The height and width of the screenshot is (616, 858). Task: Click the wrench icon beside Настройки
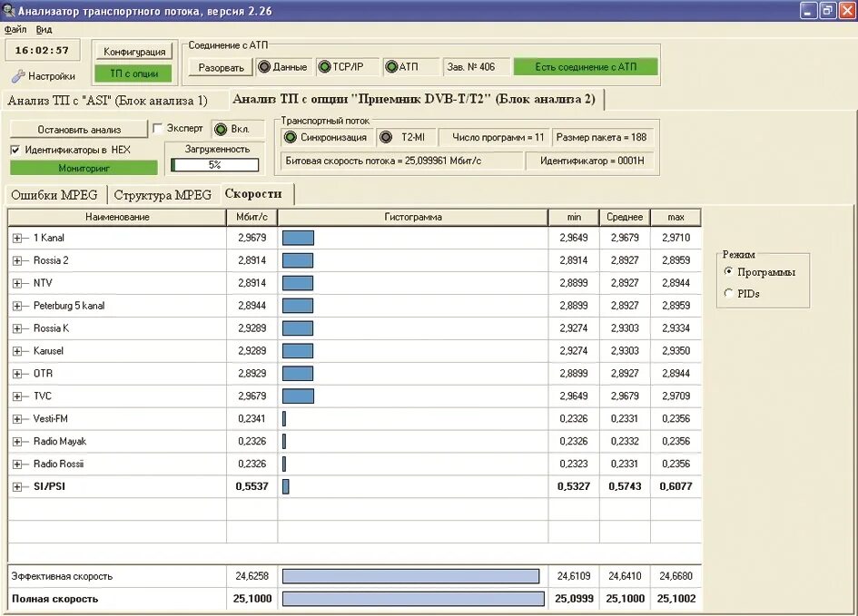[18, 76]
